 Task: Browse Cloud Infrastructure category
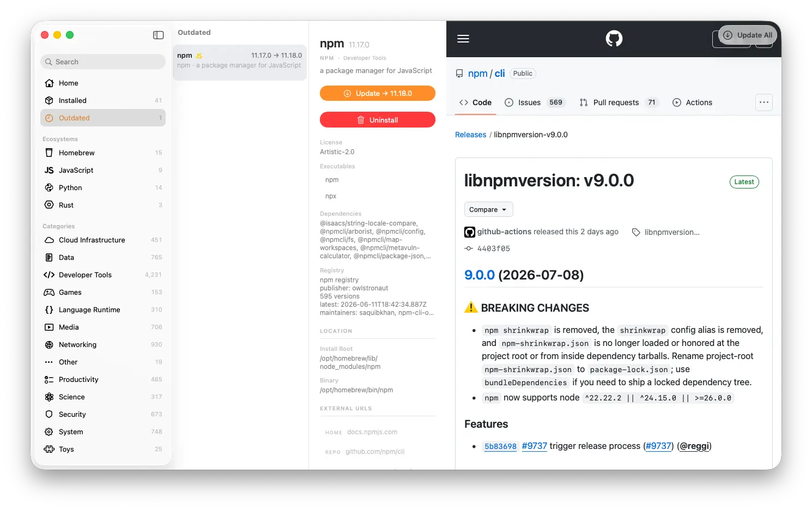(x=103, y=240)
